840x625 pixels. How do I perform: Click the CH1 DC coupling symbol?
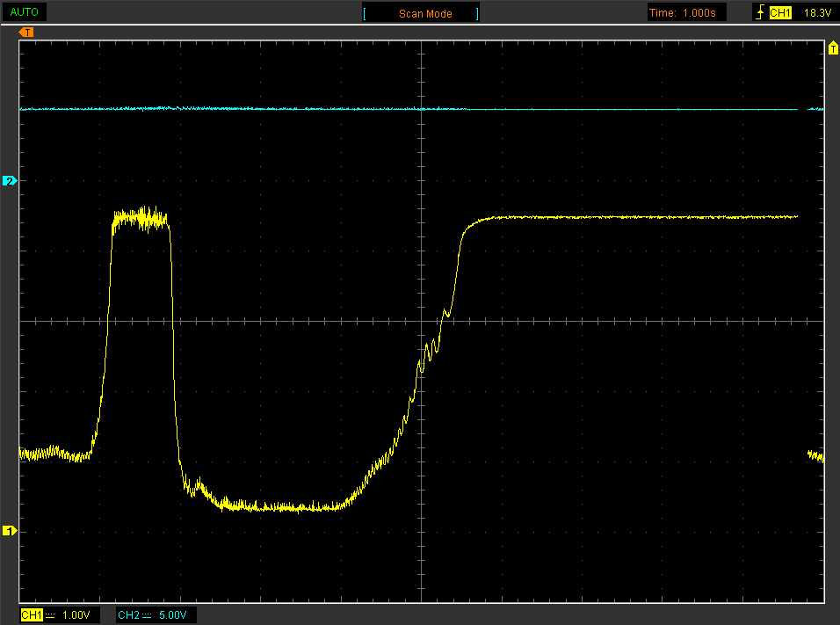pos(50,615)
